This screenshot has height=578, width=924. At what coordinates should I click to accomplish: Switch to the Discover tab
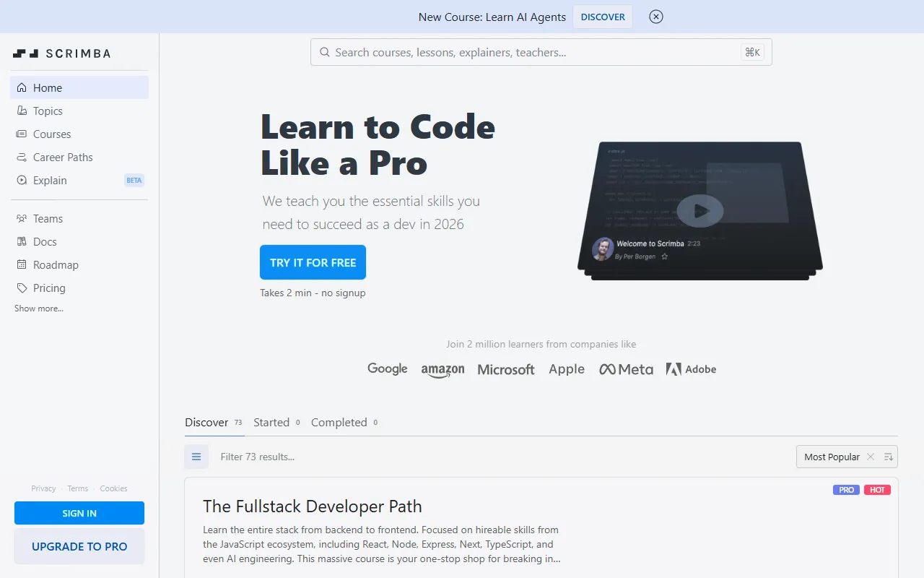[214, 423]
